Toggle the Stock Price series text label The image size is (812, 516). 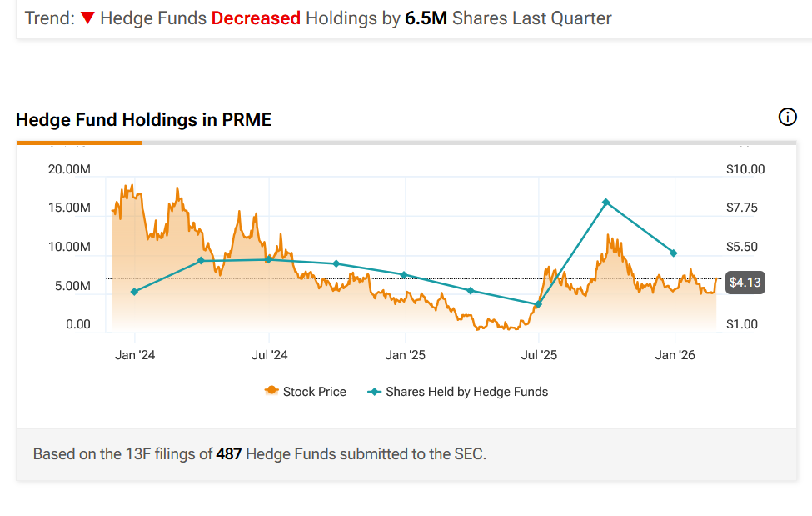[x=314, y=392]
